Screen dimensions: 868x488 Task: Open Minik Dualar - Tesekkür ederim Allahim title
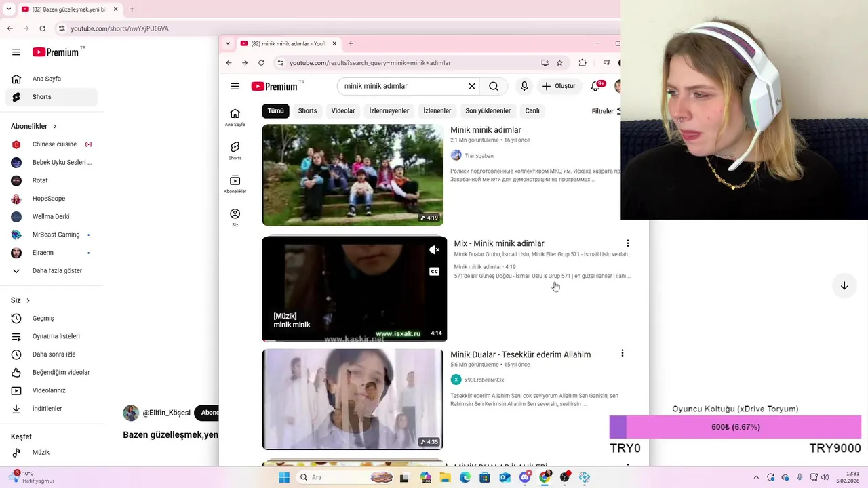tap(520, 354)
